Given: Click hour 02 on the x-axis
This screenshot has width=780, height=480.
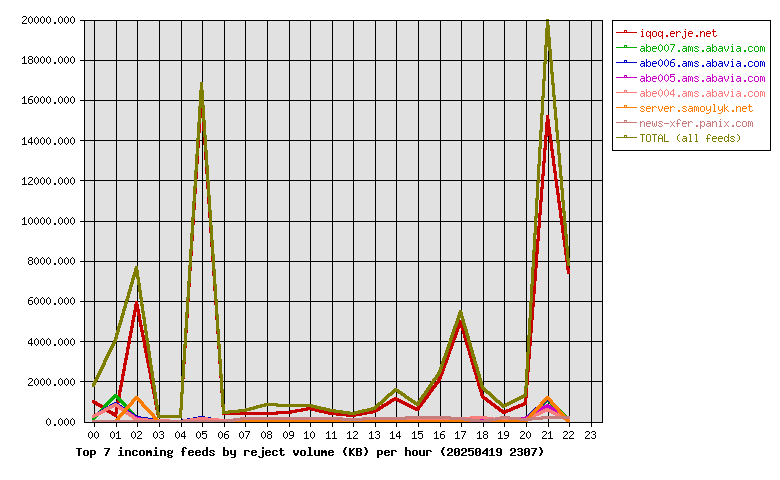Looking at the screenshot, I should 137,435.
